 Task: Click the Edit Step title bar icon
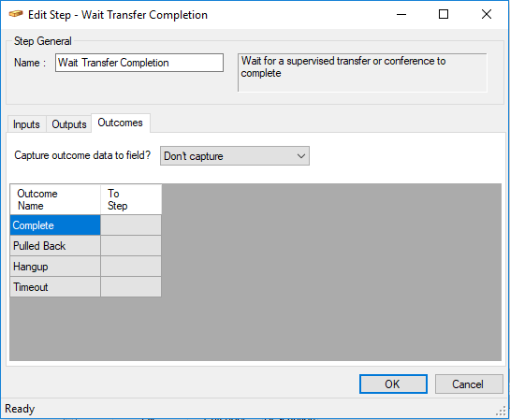point(15,14)
